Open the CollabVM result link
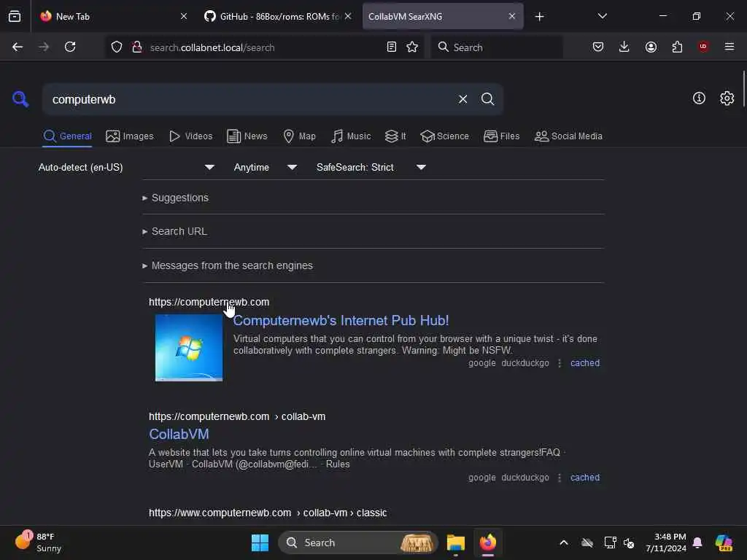 click(x=179, y=435)
